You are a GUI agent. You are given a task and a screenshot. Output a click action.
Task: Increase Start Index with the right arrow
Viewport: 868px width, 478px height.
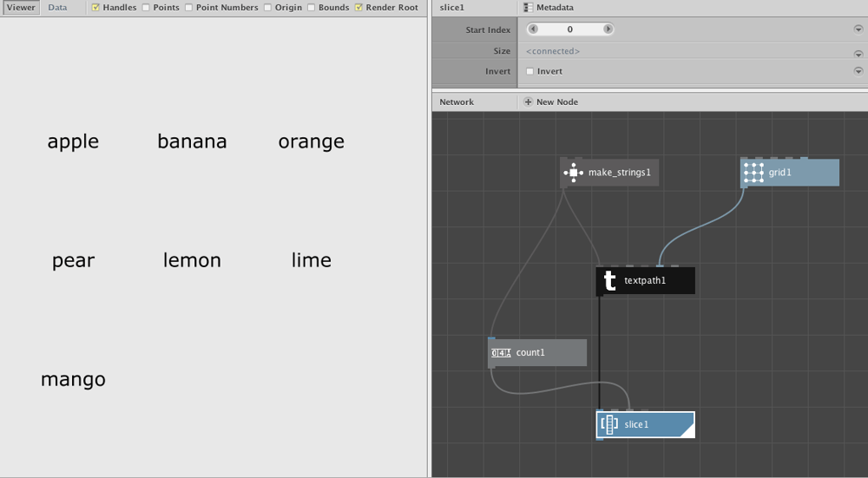pos(608,29)
